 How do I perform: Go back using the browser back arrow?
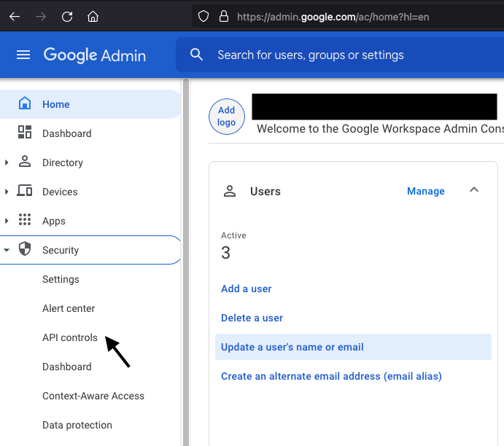click(15, 16)
